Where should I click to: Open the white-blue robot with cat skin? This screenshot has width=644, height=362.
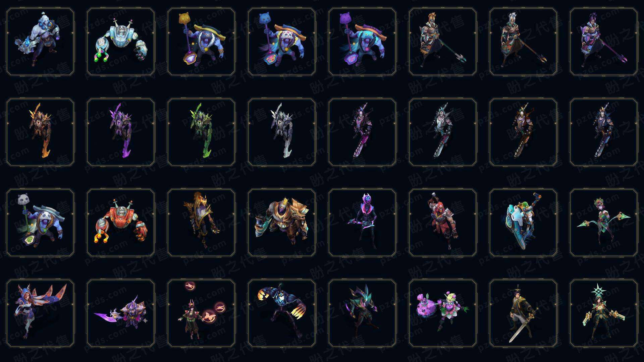click(x=121, y=42)
